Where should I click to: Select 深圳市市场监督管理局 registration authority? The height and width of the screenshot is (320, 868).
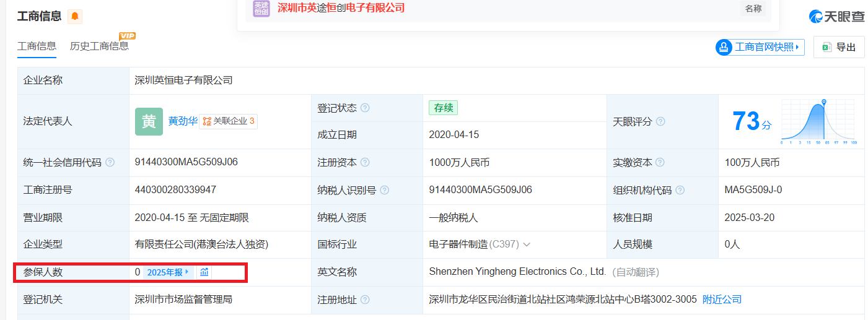pos(183,300)
